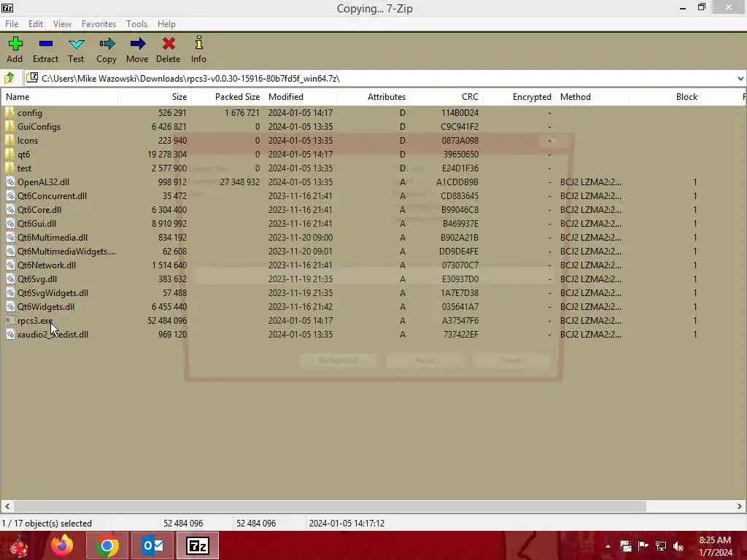Image resolution: width=747 pixels, height=560 pixels.
Task: Click the 7-Zip window title icon
Action: pos(7,7)
